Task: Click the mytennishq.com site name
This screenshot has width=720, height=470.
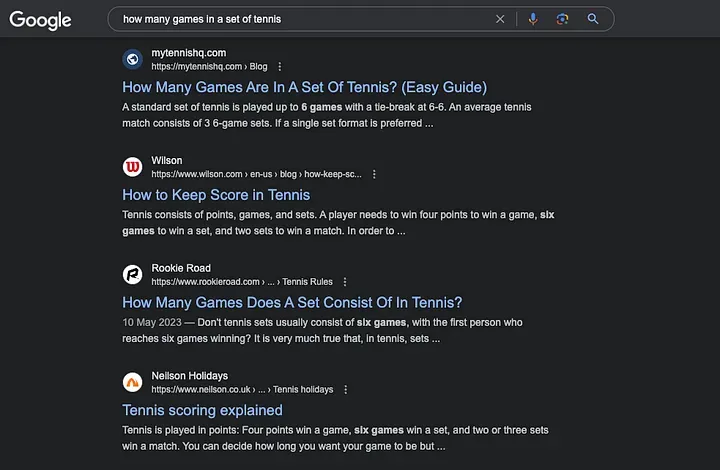Action: point(189,53)
